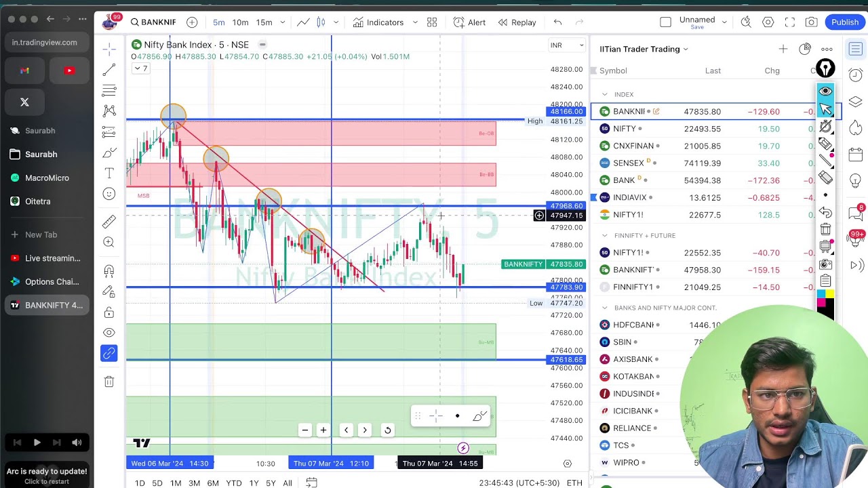Open the Alerts clock panel icon
Screen dimensions: 868x488
tap(856, 75)
